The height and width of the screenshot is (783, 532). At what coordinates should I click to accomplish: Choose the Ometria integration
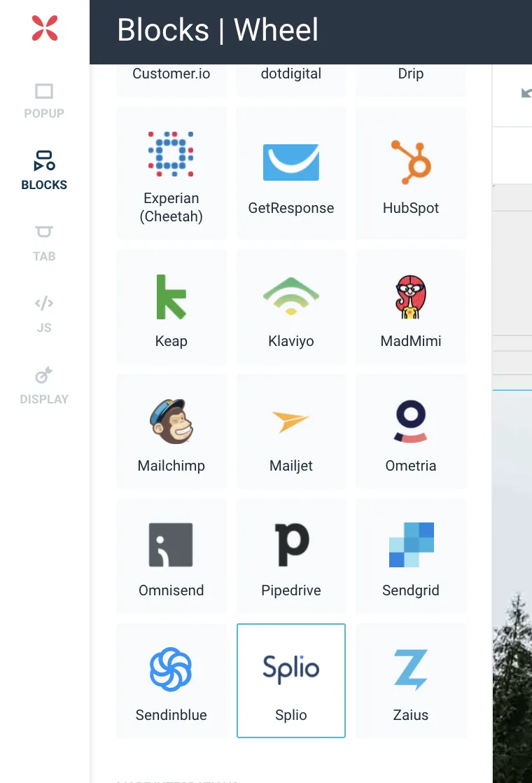pyautogui.click(x=411, y=431)
